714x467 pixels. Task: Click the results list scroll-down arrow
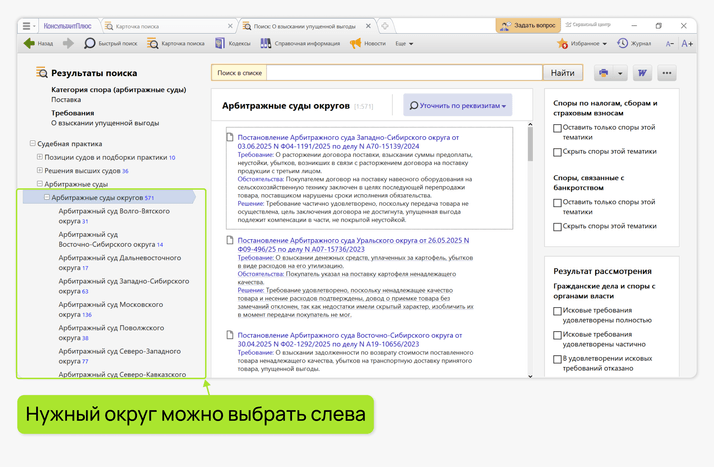pos(530,376)
